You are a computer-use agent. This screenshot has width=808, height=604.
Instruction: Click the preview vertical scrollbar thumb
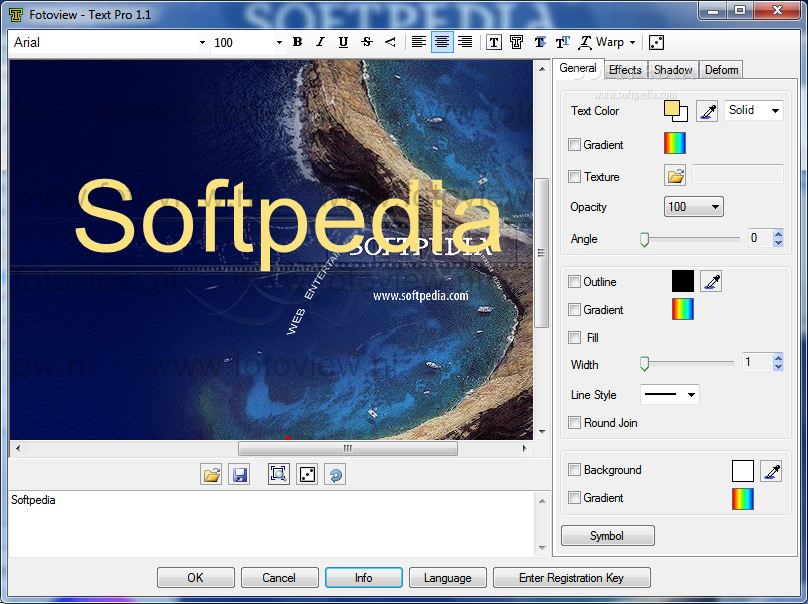tap(542, 253)
